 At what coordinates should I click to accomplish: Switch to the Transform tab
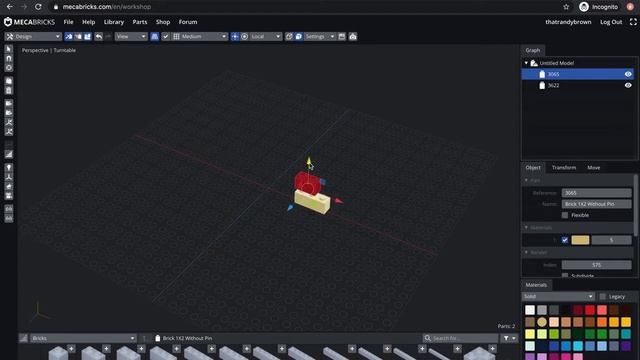[x=564, y=168]
